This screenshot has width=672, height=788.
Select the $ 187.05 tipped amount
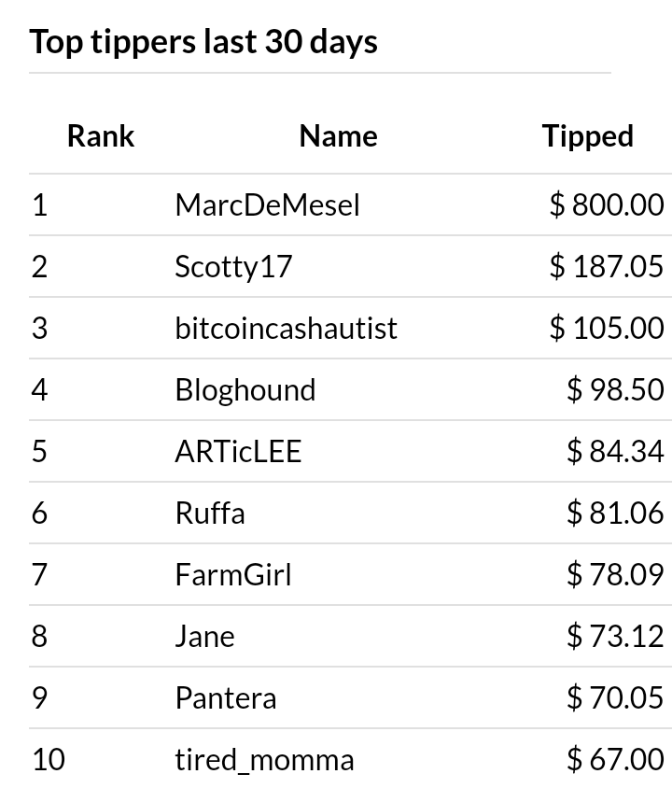(x=607, y=267)
